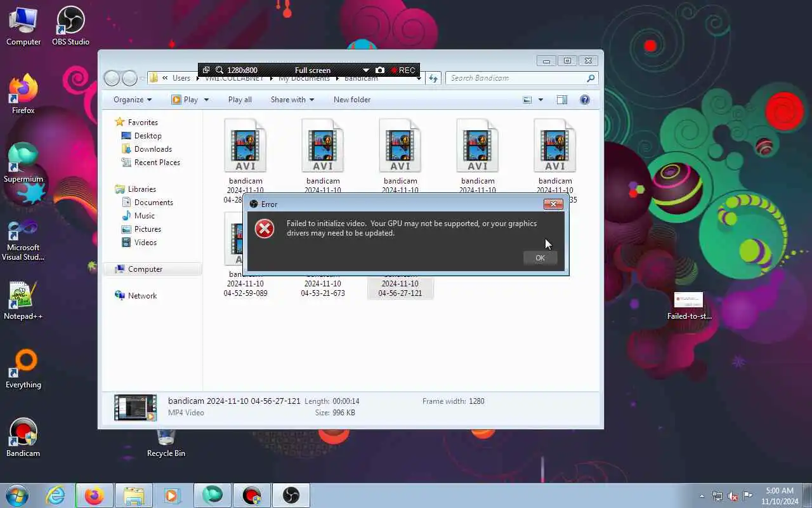The width and height of the screenshot is (812, 508).
Task: Click New folder
Action: (352, 100)
